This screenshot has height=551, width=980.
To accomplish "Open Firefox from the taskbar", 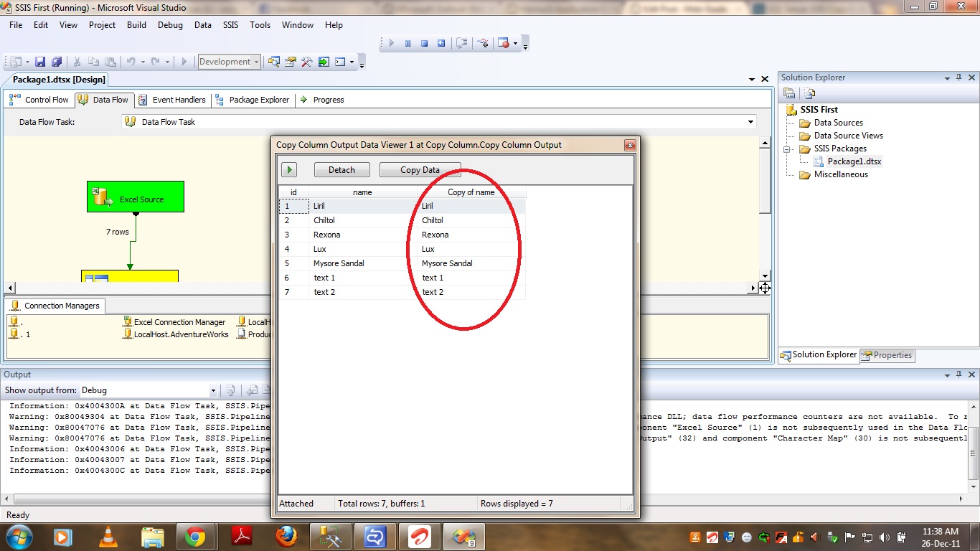I will coord(286,537).
